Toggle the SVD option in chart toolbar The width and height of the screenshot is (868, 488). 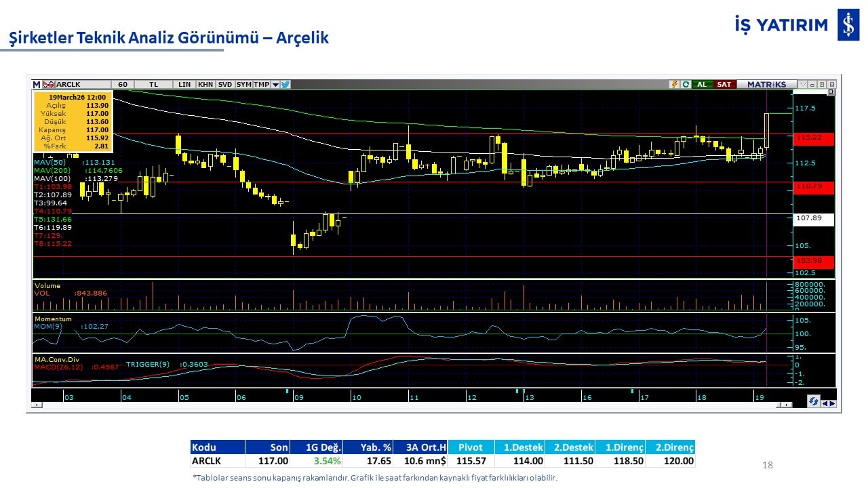tap(225, 85)
